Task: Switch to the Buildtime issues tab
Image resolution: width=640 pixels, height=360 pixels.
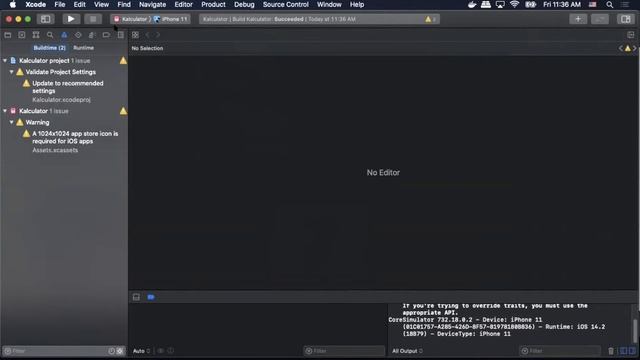Action: (x=49, y=48)
